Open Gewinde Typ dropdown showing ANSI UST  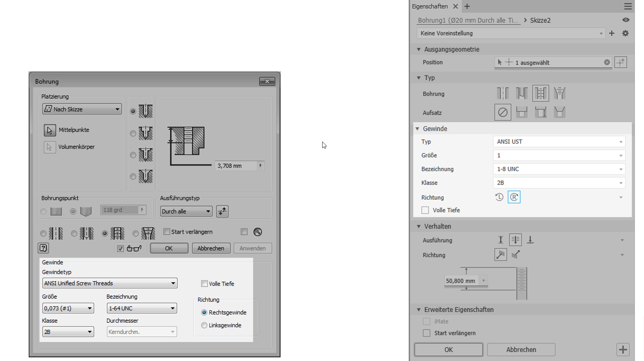click(x=559, y=142)
